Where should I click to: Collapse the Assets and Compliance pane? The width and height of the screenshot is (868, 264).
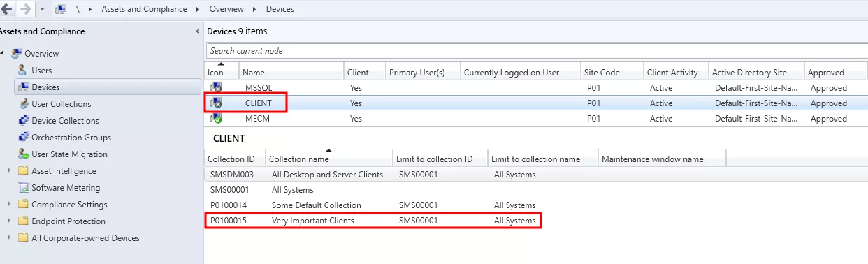pos(197,31)
